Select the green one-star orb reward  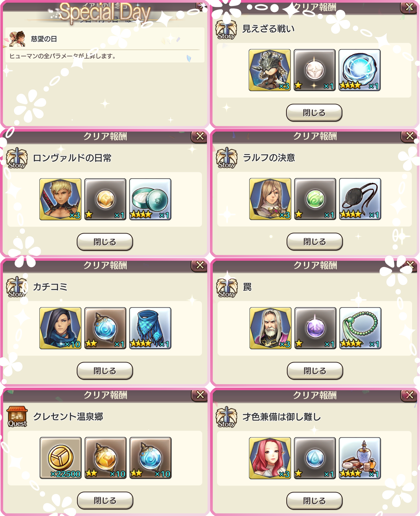click(315, 199)
